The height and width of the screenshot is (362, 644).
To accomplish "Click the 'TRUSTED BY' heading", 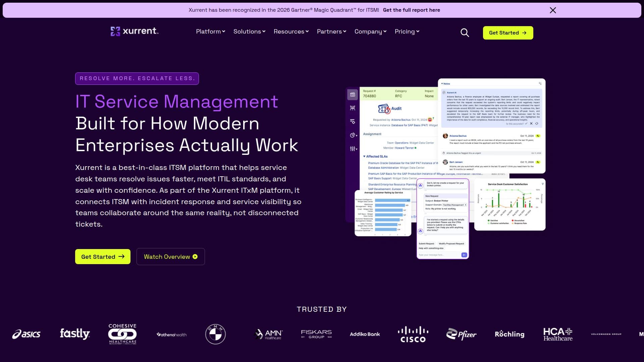I will [x=322, y=309].
